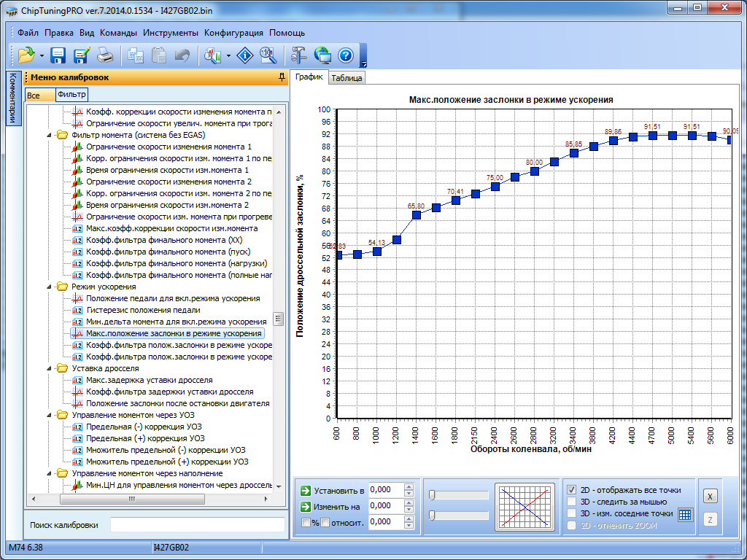Tick the 'относит.' checkbox
Screen dimensions: 747x560
click(325, 522)
